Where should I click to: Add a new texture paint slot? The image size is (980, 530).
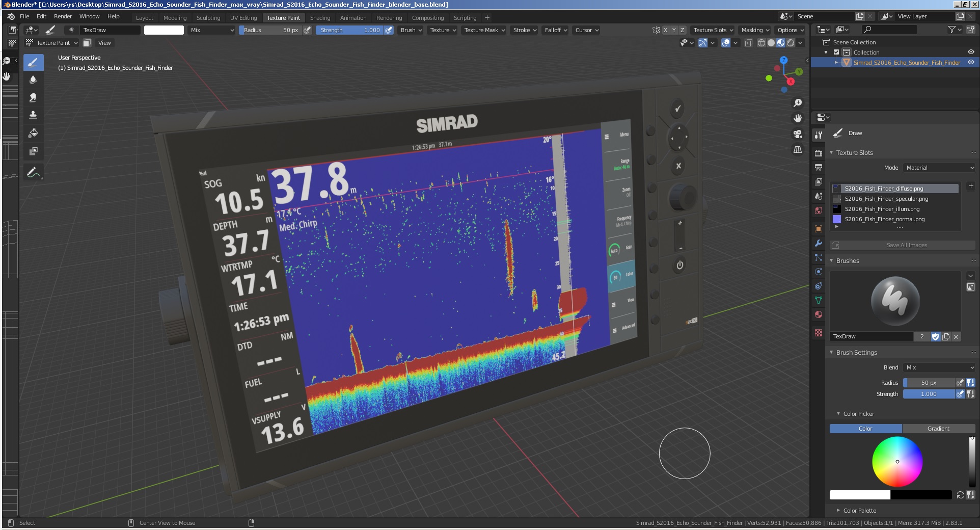point(971,186)
